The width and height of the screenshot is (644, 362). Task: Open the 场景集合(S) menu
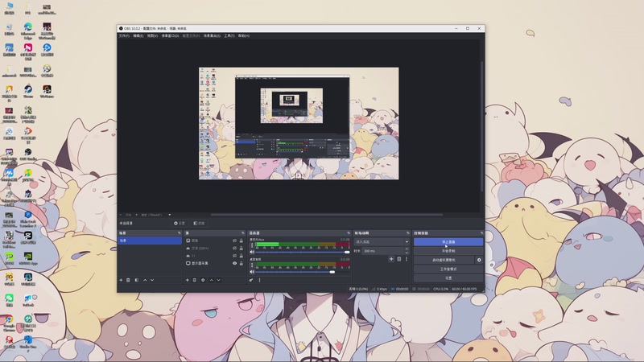[x=212, y=35]
